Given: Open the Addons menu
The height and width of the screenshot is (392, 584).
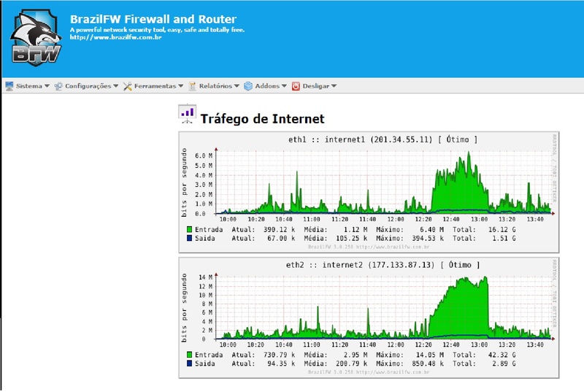Looking at the screenshot, I should tap(265, 86).
